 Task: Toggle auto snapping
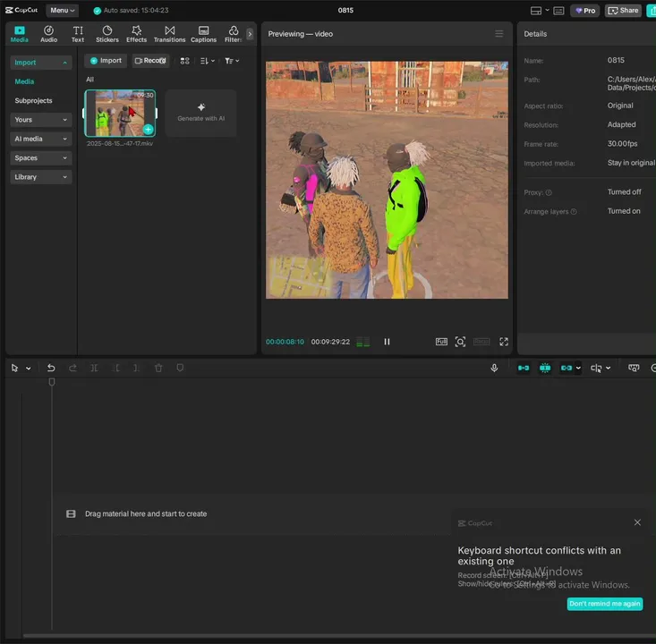(545, 368)
